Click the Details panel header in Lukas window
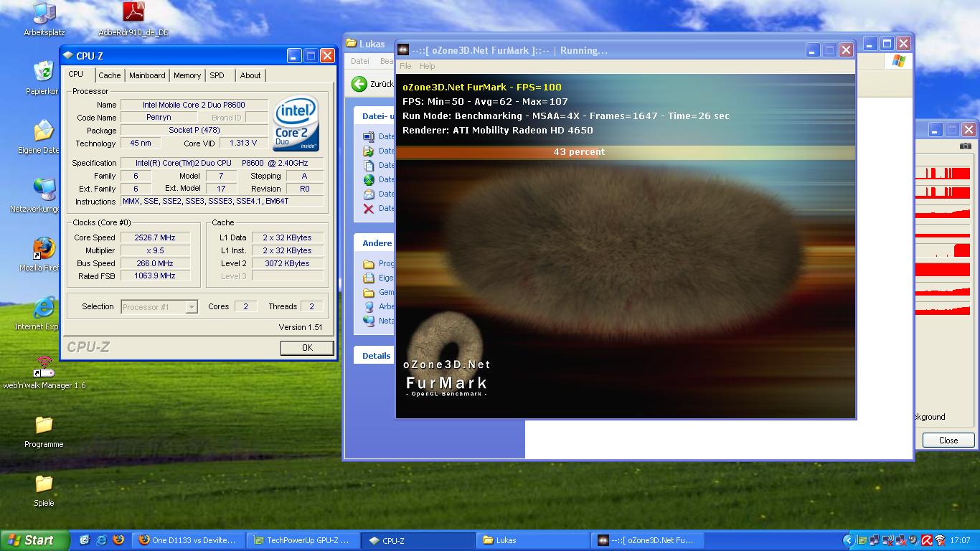 [x=374, y=355]
